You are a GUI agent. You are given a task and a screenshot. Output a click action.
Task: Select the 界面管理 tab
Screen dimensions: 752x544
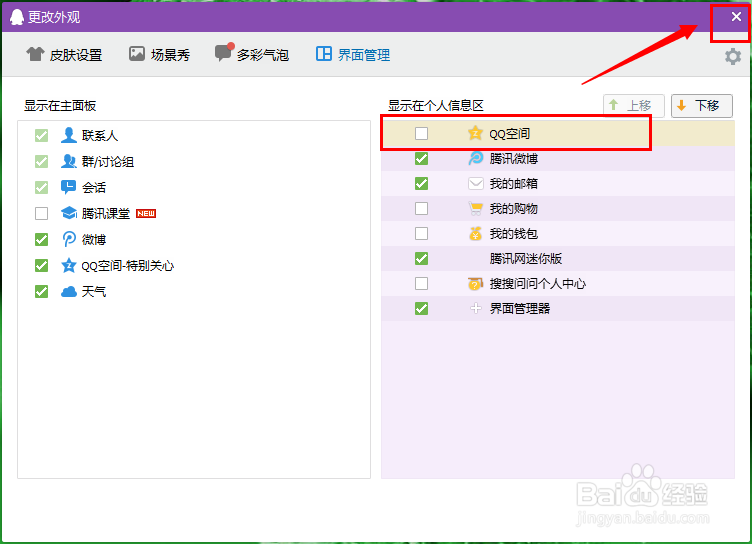click(352, 55)
